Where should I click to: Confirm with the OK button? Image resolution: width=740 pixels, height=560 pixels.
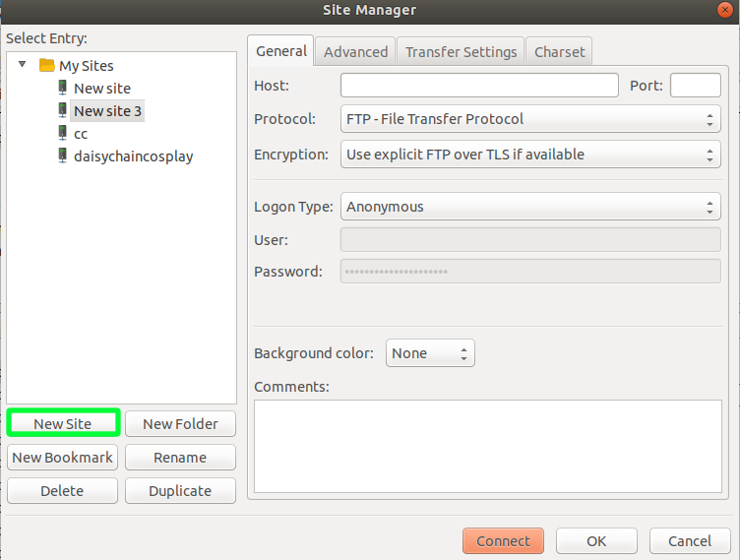596,540
